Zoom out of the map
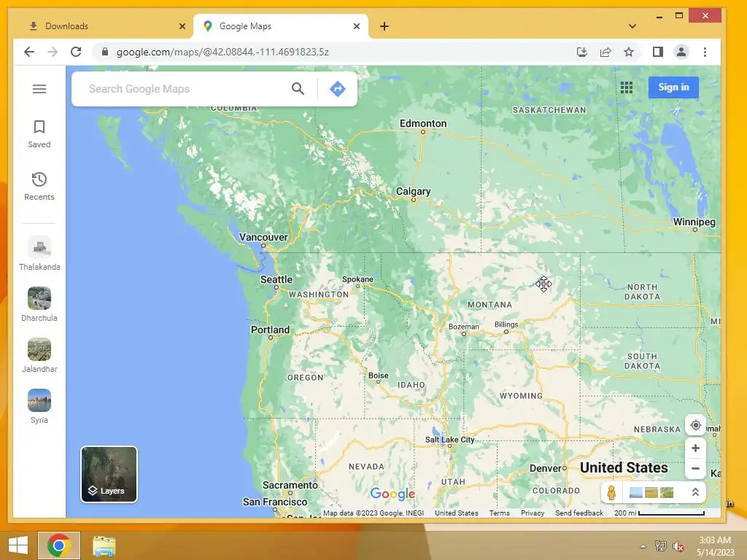 tap(695, 469)
